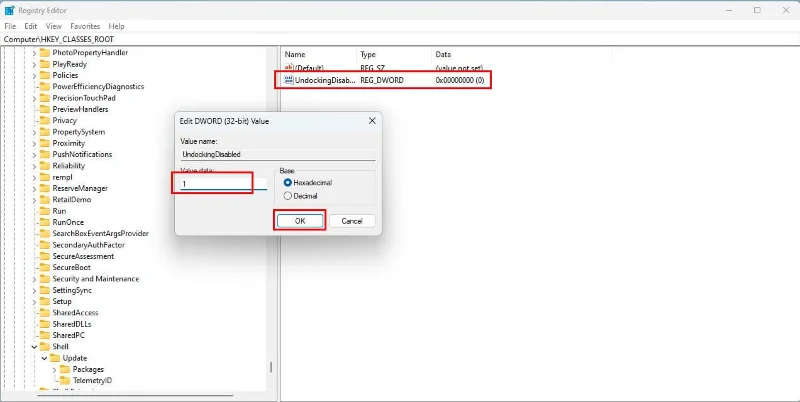
Task: Maximize the Registry Editor window
Action: tap(757, 10)
